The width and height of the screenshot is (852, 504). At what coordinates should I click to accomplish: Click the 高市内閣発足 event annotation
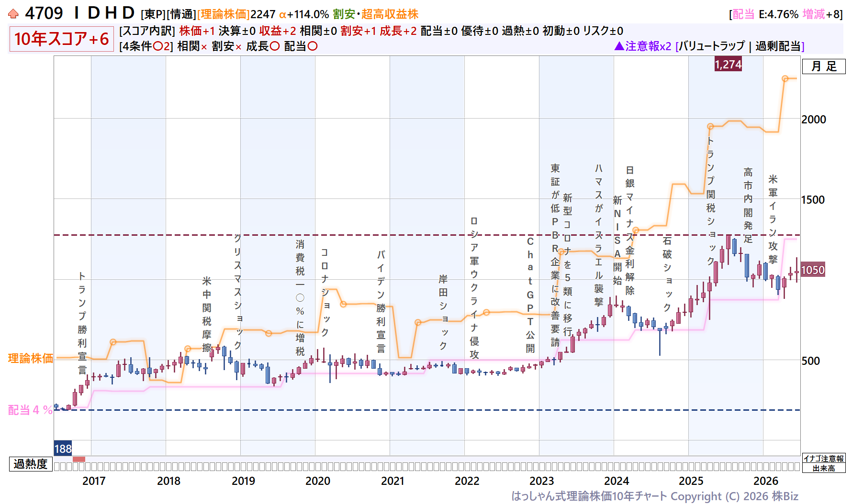tap(748, 206)
